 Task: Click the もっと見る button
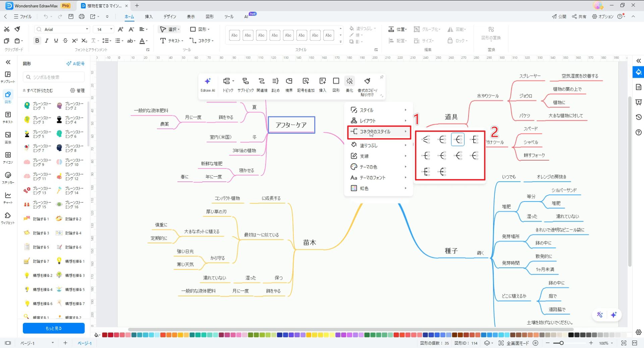[x=54, y=328]
